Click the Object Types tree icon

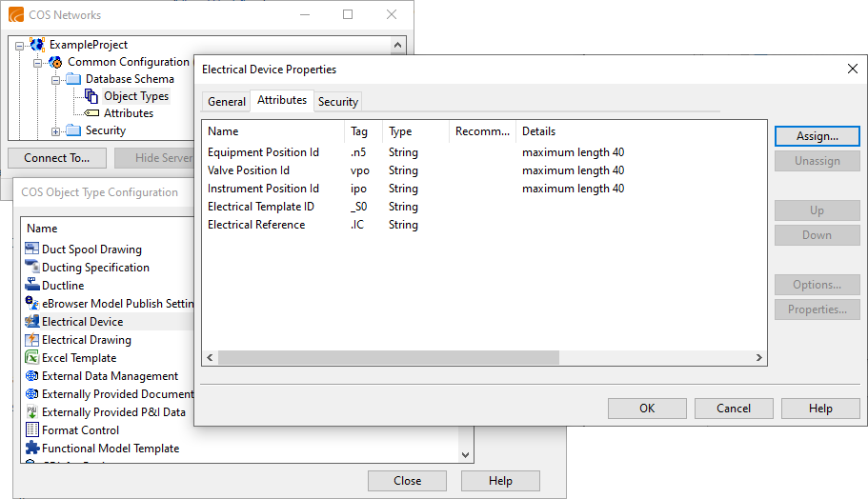pos(91,96)
